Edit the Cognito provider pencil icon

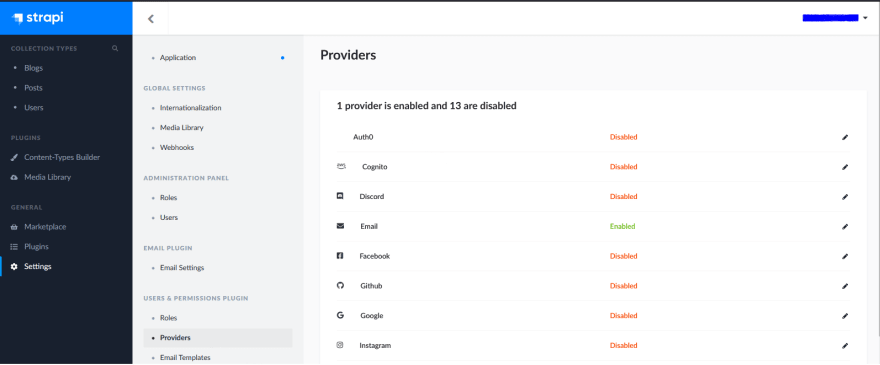click(x=845, y=167)
